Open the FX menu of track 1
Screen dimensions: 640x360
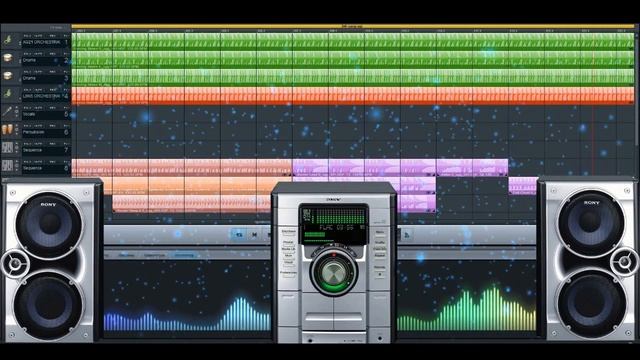(x=66, y=36)
